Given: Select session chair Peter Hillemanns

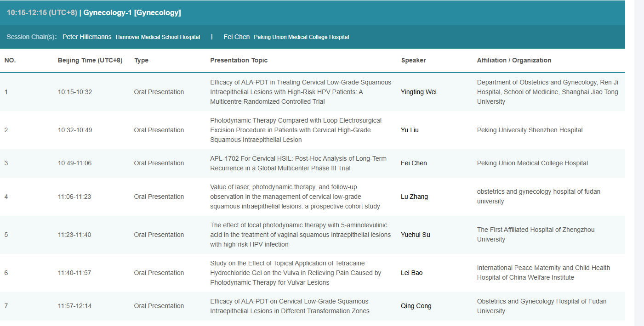Looking at the screenshot, I should coord(87,37).
